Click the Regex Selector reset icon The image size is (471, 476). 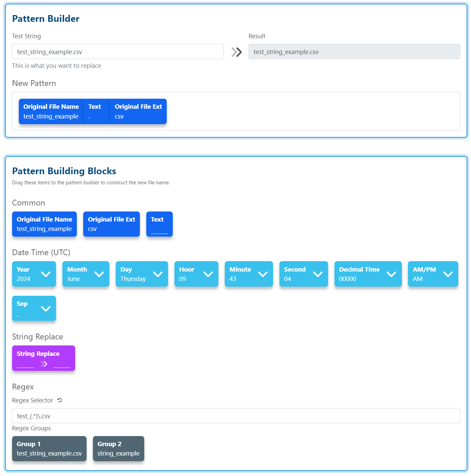tap(60, 400)
